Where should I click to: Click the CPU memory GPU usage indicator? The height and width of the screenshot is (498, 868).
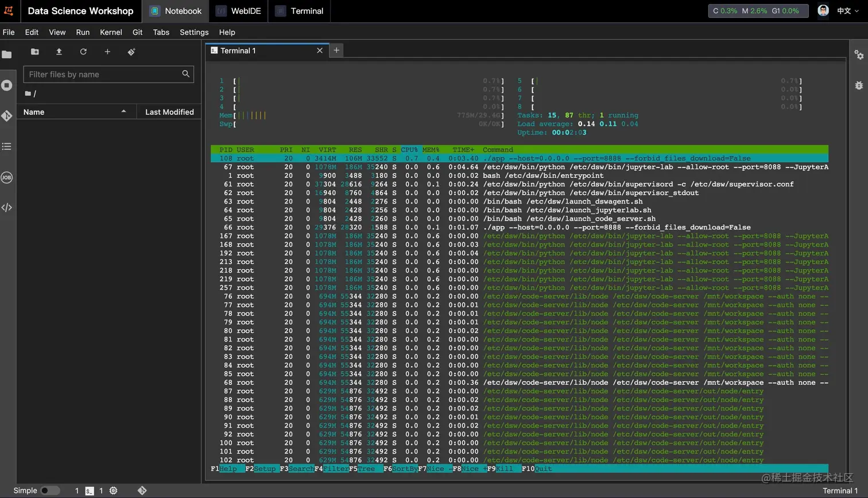point(758,11)
